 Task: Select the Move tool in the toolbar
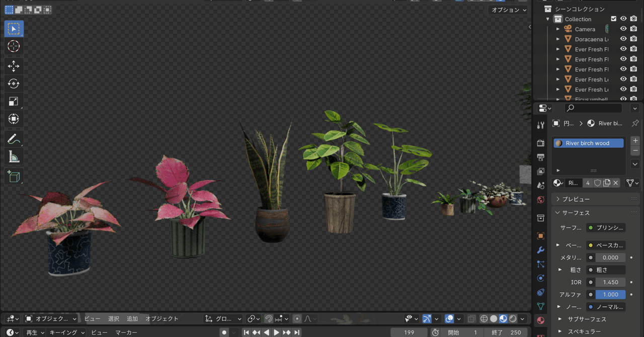point(14,66)
